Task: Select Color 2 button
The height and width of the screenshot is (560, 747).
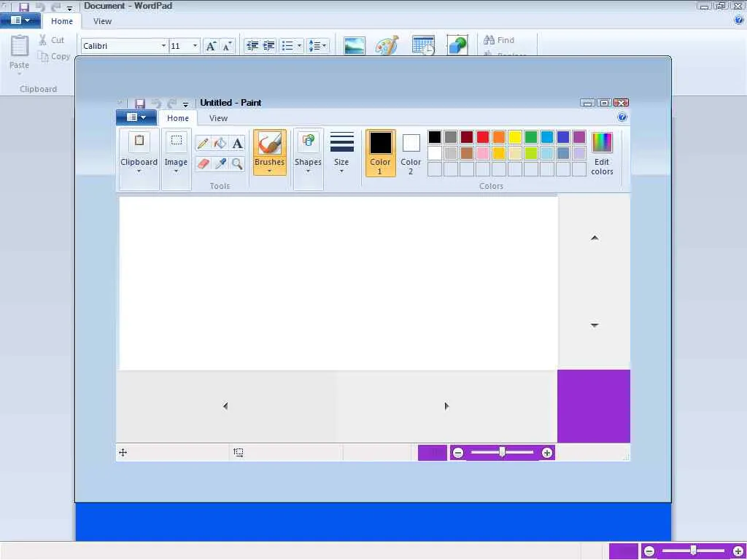Action: 411,153
